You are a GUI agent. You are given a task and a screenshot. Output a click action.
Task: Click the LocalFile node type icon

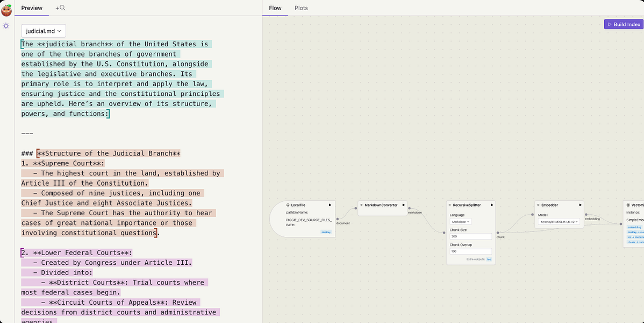coord(288,205)
